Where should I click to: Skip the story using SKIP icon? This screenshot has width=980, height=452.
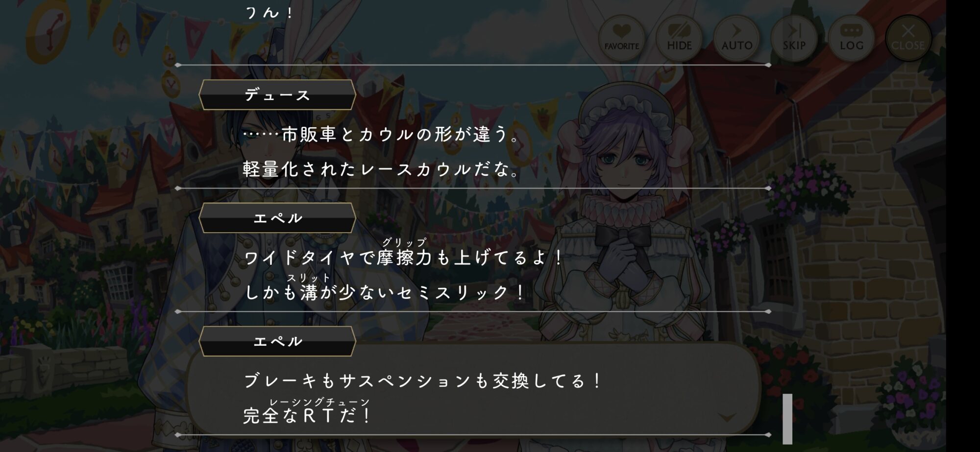click(x=794, y=37)
